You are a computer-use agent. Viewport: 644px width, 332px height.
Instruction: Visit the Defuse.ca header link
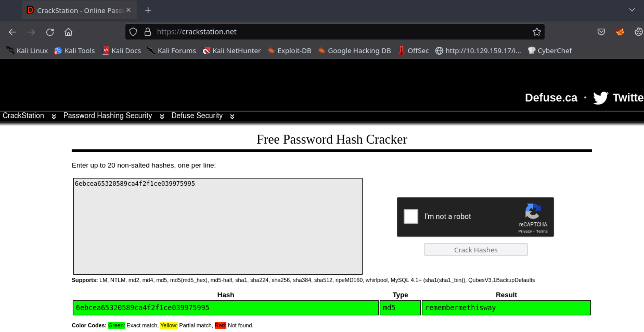pos(551,98)
